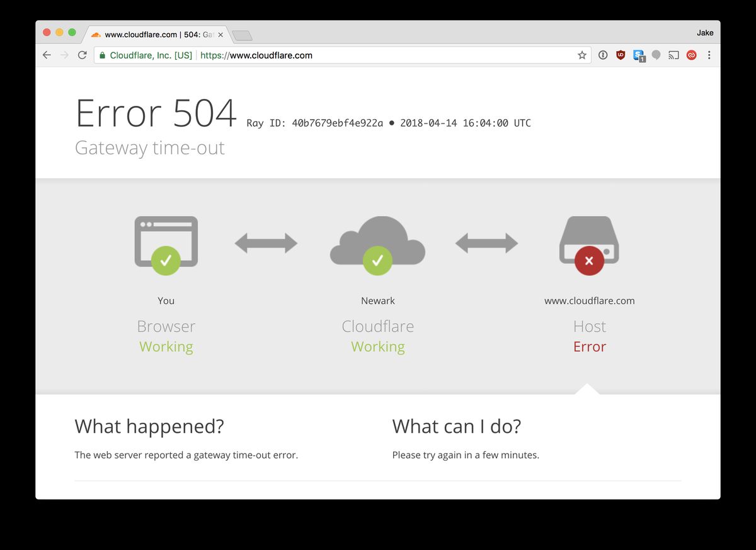This screenshot has width=756, height=550.
Task: Open a new tab
Action: [x=242, y=35]
